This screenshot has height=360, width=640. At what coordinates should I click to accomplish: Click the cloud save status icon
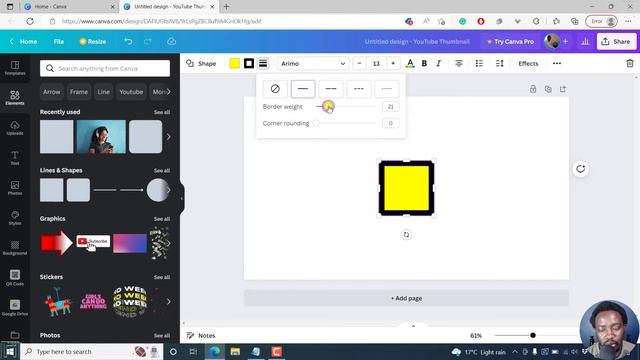pyautogui.click(x=171, y=41)
